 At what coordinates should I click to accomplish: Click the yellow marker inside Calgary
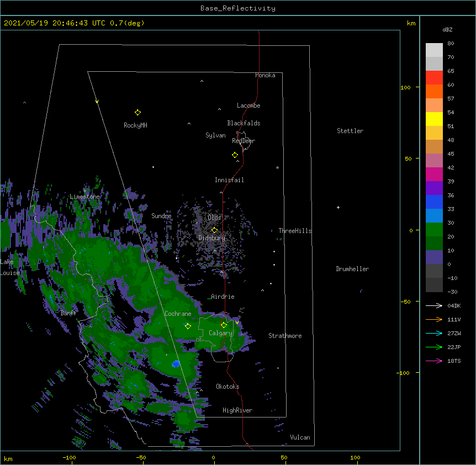click(224, 325)
